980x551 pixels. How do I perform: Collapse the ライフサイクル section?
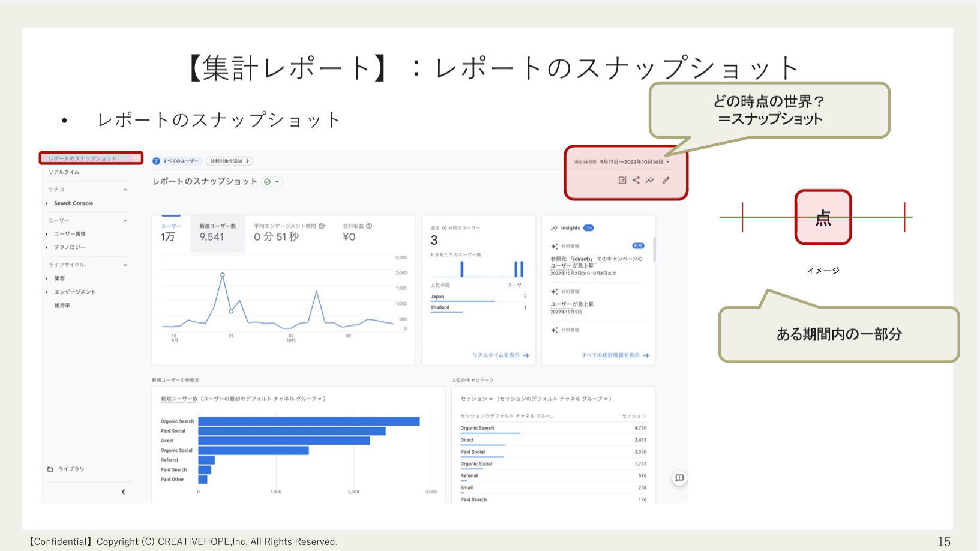click(x=125, y=265)
